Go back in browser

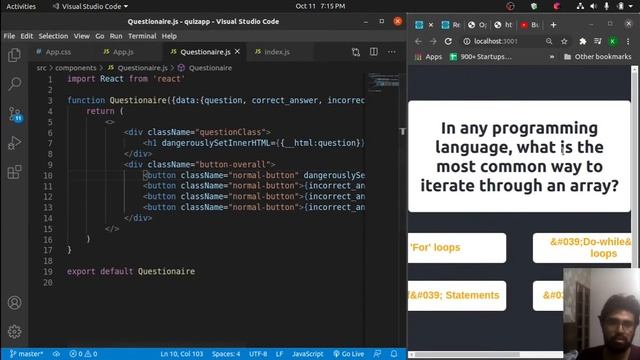tap(418, 41)
